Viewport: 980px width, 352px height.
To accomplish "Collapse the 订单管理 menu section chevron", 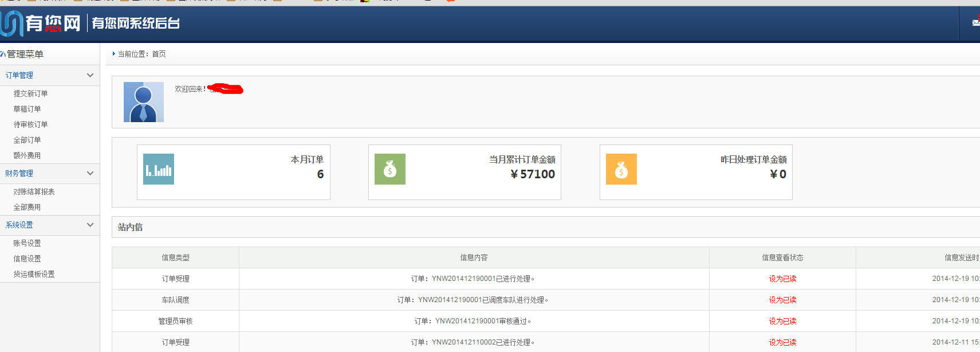I will click(90, 75).
